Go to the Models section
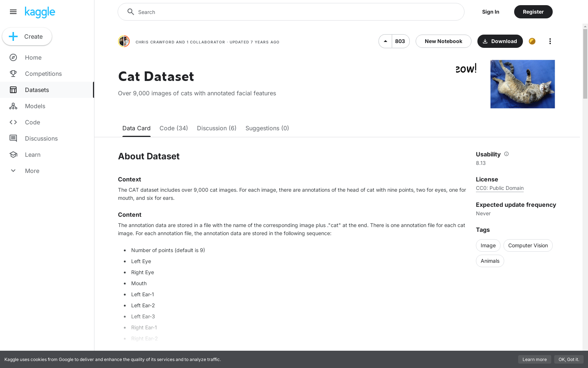Image resolution: width=588 pixels, height=368 pixels. (35, 106)
